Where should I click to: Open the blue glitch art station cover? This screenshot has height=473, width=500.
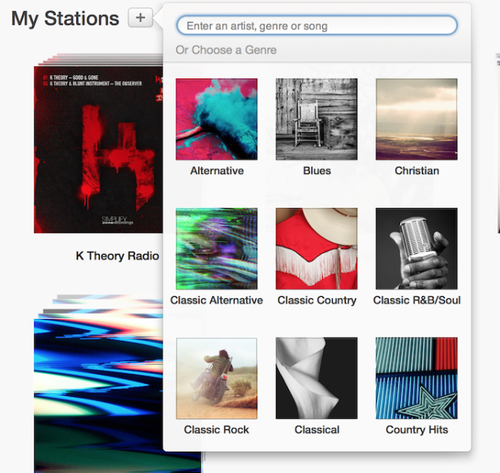98,396
